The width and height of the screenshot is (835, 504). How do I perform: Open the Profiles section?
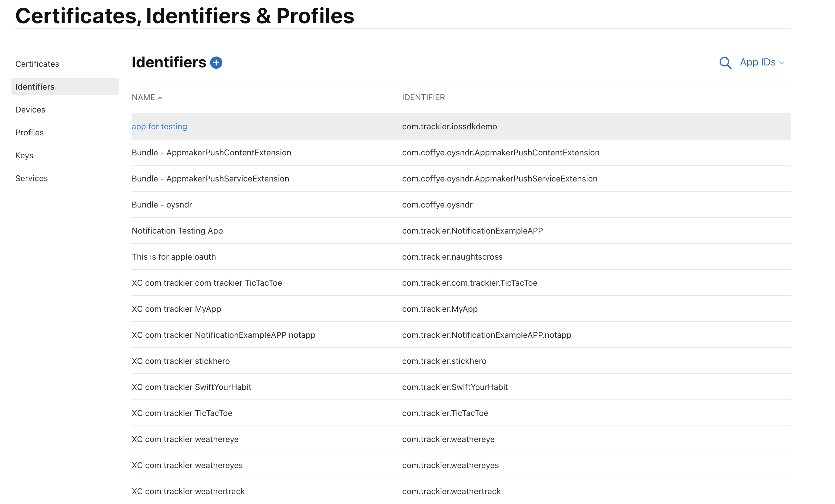(x=29, y=132)
